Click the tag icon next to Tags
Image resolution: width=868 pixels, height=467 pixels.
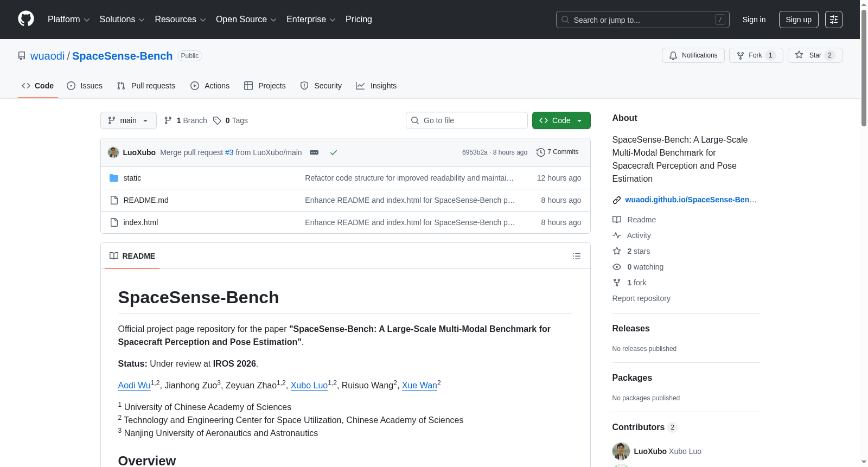(x=217, y=120)
